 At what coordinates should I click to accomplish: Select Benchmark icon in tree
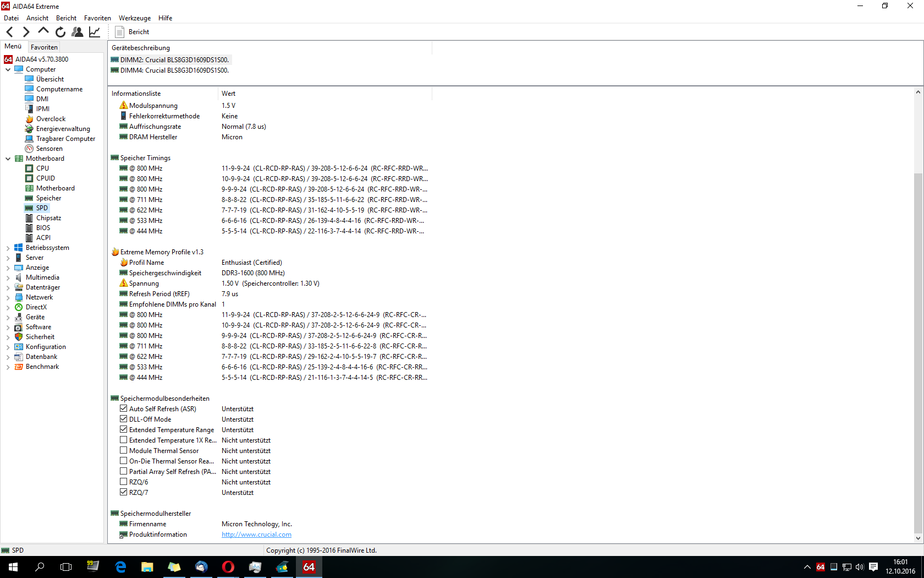pos(19,367)
